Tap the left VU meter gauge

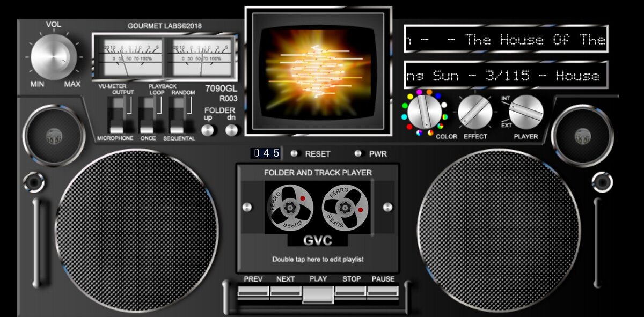click(129, 57)
